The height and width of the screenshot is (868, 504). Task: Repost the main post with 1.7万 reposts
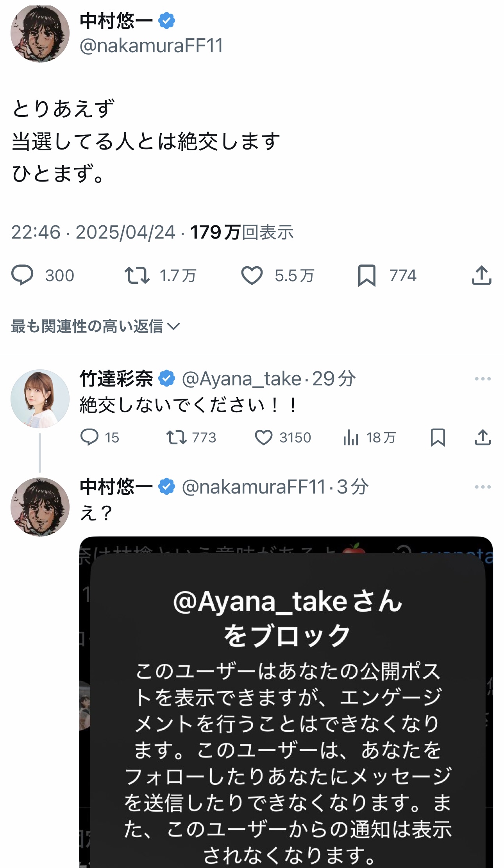click(137, 275)
